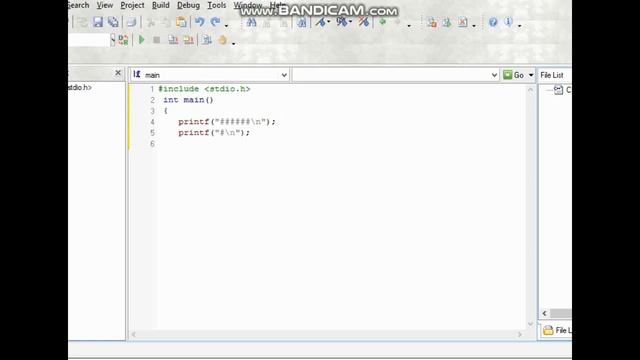This screenshot has width=640, height=360.
Task: Print the source file with the printer icon
Action: tap(131, 22)
